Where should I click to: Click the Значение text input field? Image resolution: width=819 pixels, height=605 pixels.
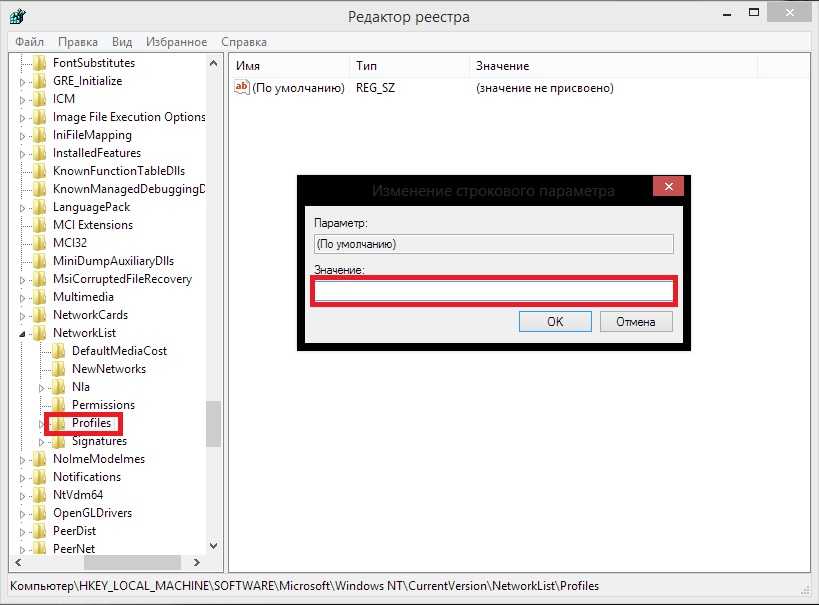pos(494,291)
